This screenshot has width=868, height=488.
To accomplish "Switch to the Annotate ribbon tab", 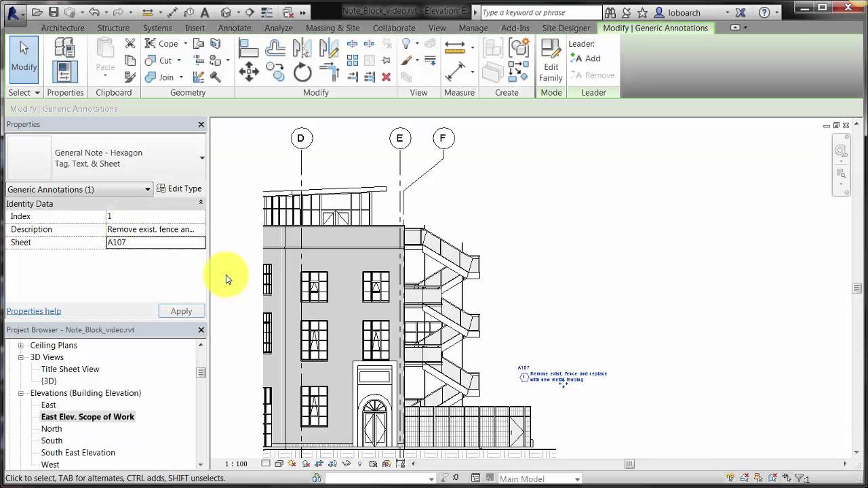I will [x=234, y=28].
